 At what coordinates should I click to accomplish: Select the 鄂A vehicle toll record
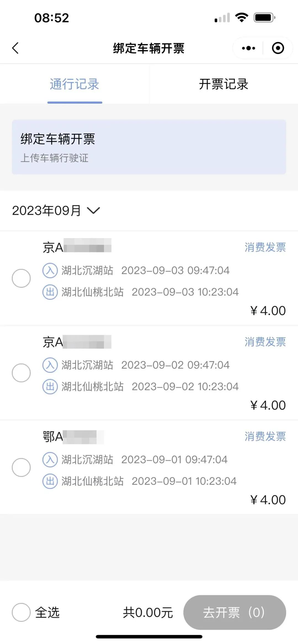pos(21,467)
